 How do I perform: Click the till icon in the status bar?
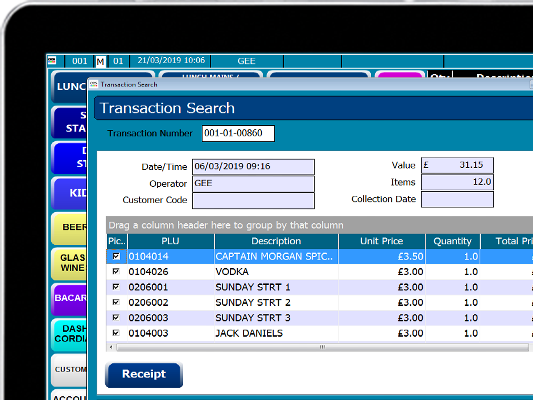click(52, 61)
